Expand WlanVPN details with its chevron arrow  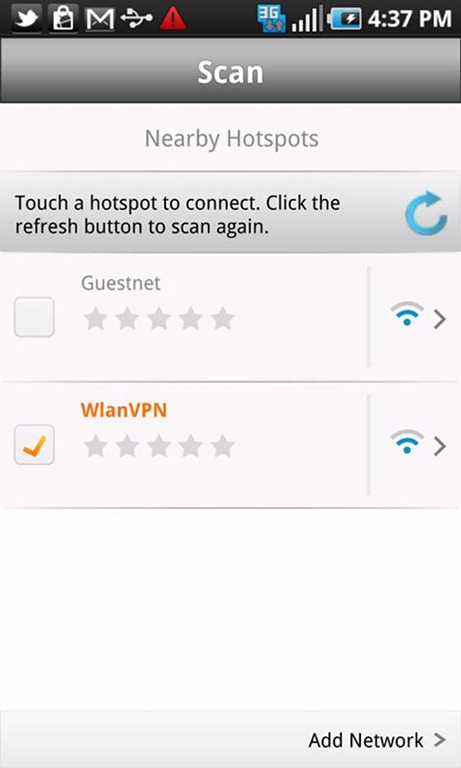(x=439, y=446)
